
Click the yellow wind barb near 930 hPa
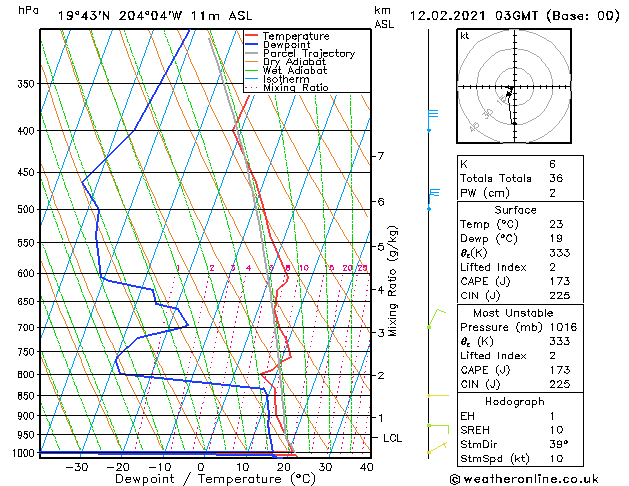click(x=437, y=427)
